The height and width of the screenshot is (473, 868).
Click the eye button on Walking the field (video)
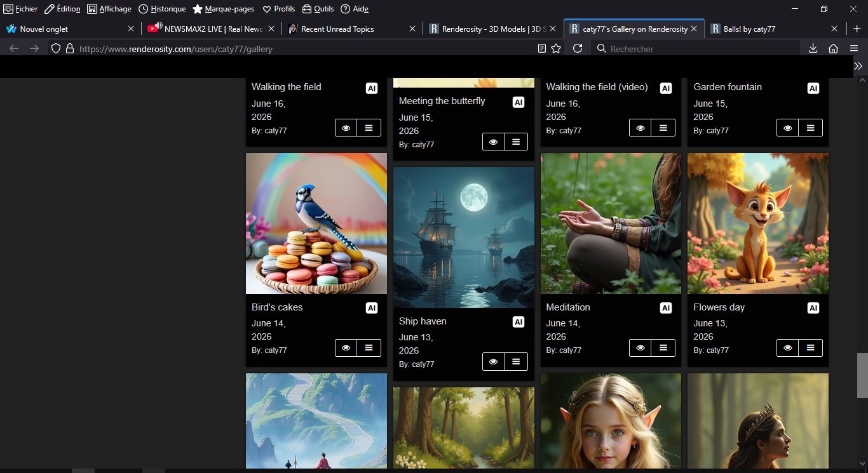pos(641,128)
